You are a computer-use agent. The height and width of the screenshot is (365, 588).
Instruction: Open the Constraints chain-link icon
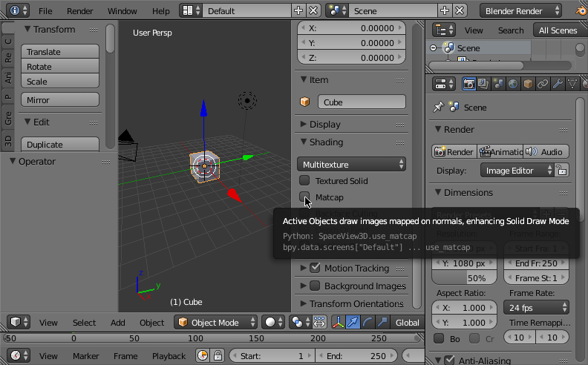click(543, 84)
